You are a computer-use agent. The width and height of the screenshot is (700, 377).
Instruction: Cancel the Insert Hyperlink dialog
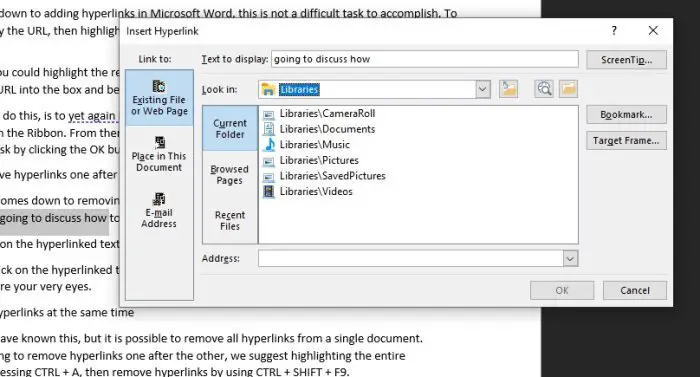pyautogui.click(x=635, y=290)
